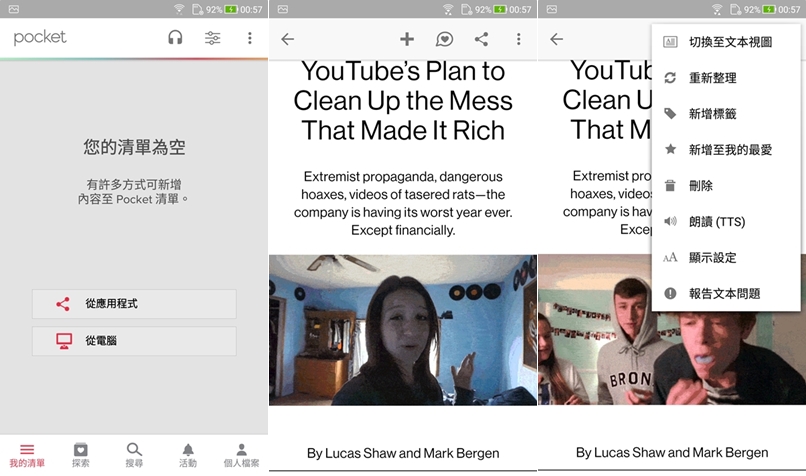Open overflow menu next to Pocket filter icon

[x=250, y=38]
